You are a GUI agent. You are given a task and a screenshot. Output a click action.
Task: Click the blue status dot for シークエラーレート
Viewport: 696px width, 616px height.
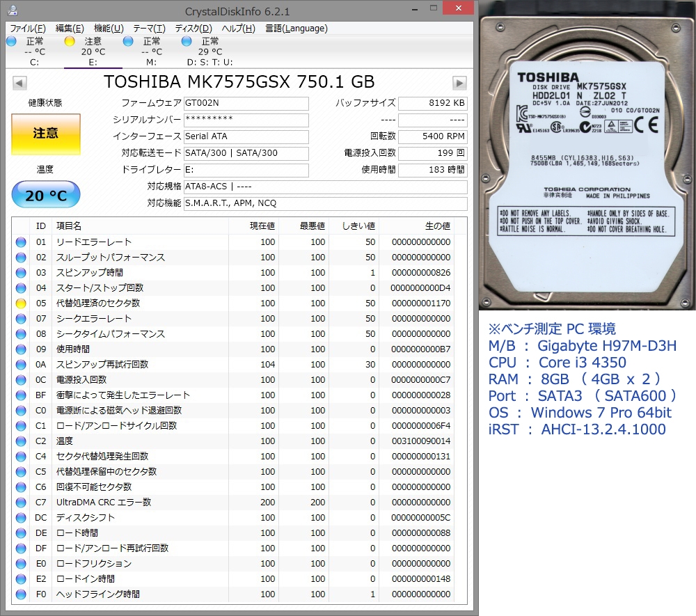(x=21, y=319)
